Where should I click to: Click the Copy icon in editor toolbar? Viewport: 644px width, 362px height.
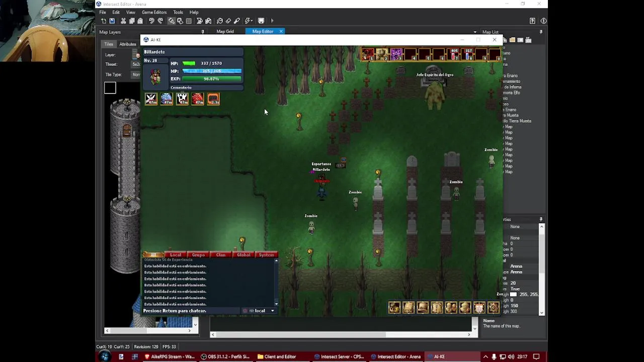(x=132, y=21)
